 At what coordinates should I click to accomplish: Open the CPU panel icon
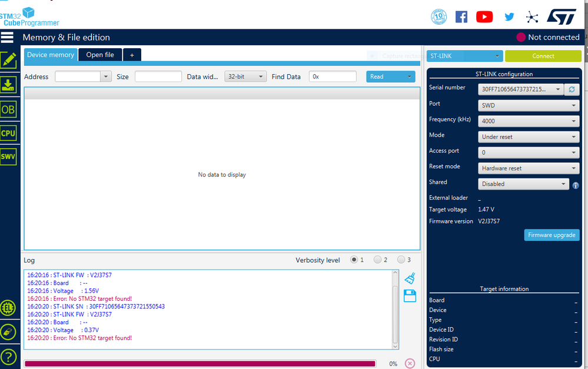[8, 133]
